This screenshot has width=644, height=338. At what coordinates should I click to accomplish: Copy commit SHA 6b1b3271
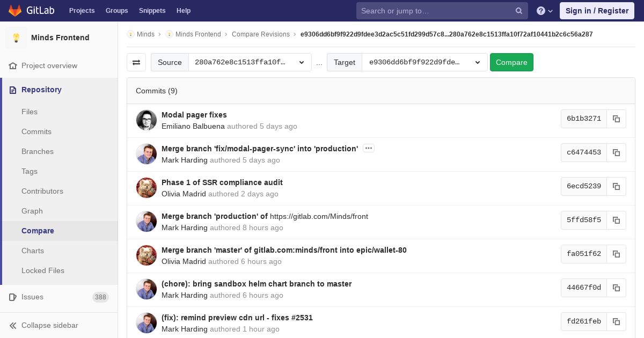616,119
